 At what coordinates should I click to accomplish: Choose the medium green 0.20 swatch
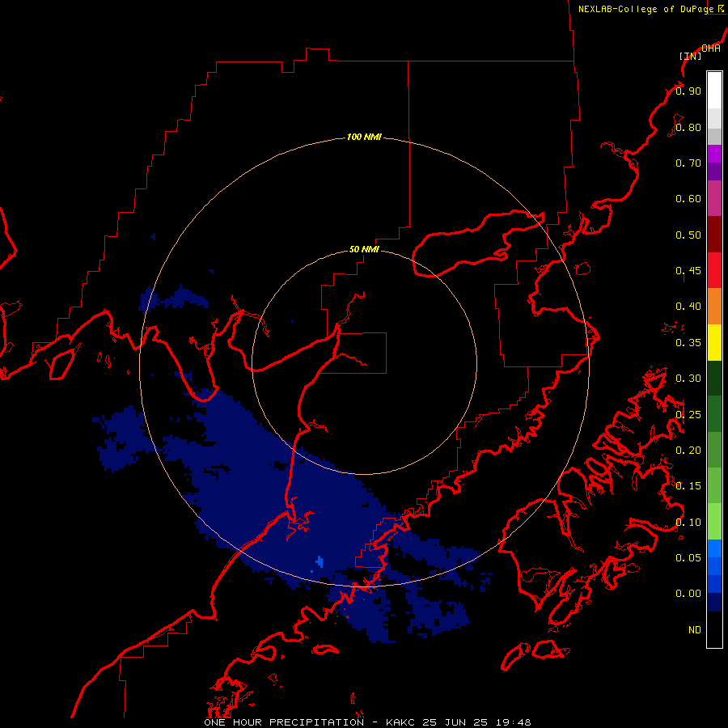pos(714,450)
